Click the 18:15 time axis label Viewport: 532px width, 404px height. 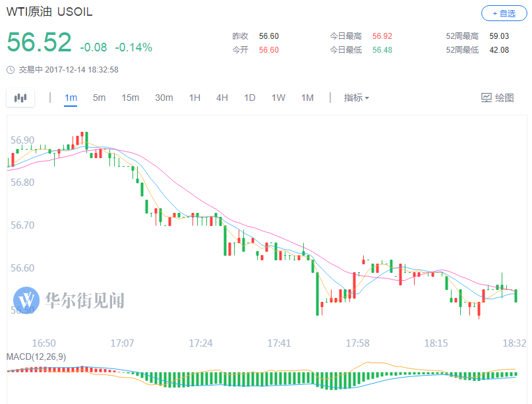click(x=436, y=343)
